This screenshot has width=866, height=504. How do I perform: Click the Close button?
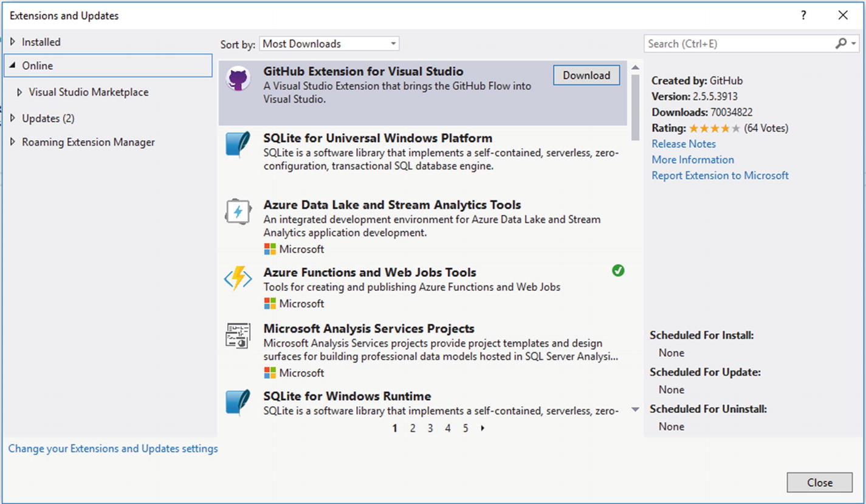point(820,483)
